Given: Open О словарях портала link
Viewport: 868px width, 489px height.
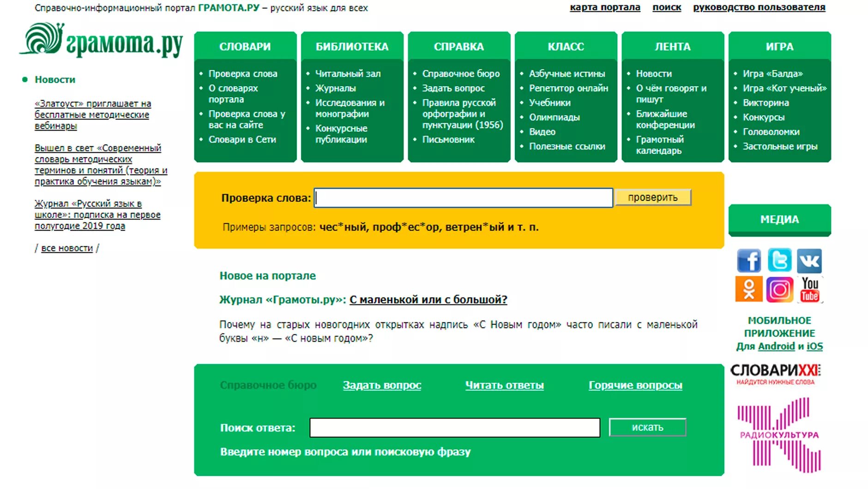Looking at the screenshot, I should 233,94.
